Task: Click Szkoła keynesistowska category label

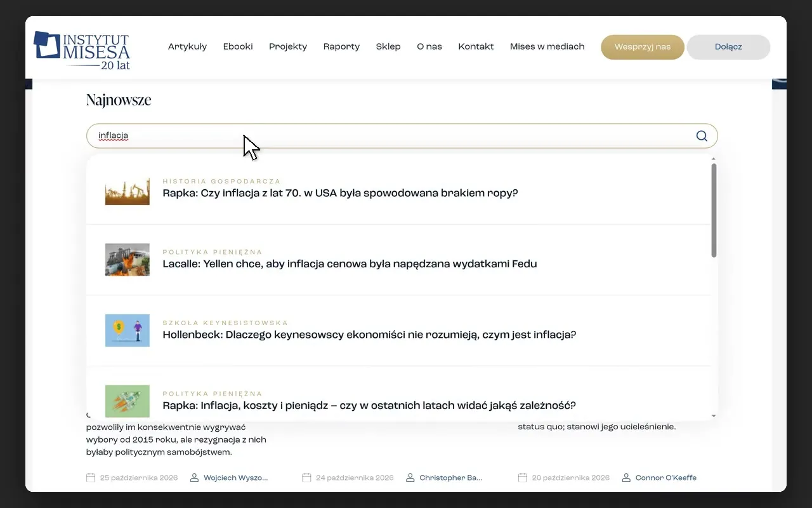Action: [x=225, y=323]
